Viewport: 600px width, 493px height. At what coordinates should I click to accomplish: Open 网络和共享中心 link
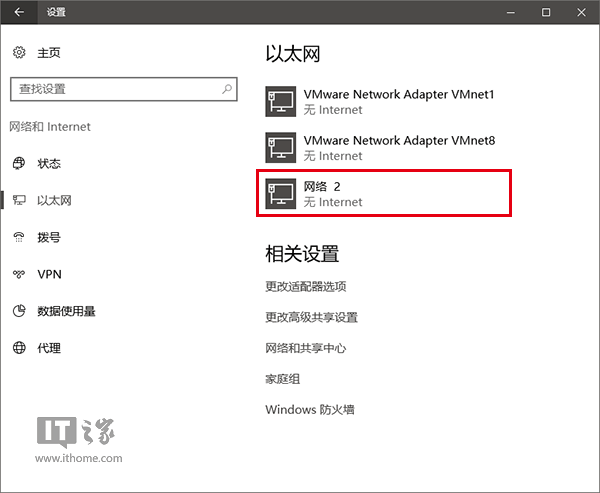click(x=305, y=348)
